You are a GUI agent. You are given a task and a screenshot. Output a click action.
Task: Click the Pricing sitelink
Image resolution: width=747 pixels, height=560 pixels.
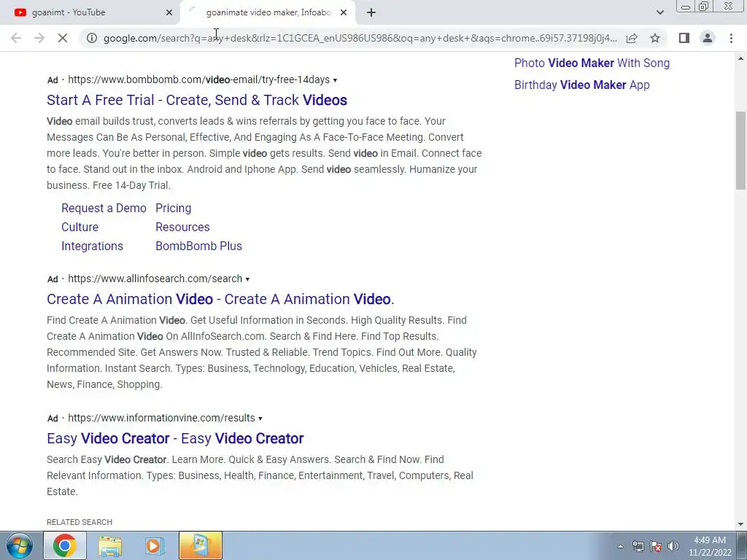(174, 208)
